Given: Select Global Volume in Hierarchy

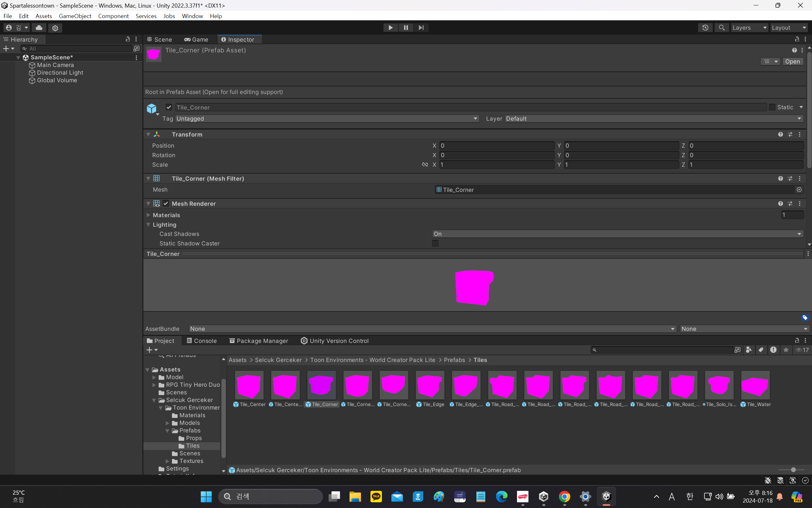Looking at the screenshot, I should (x=57, y=80).
